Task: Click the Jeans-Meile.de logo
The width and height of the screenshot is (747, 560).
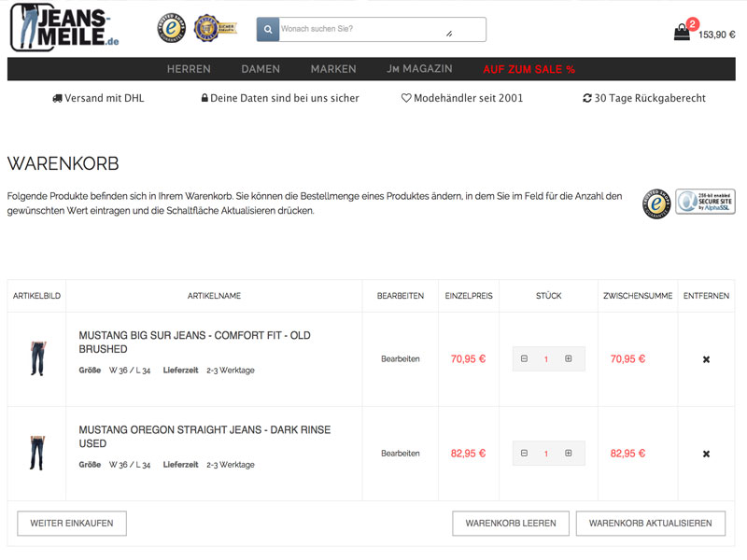Action: (x=64, y=27)
